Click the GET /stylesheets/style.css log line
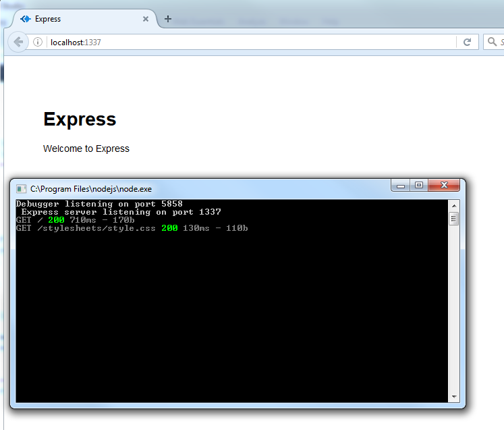This screenshot has width=504, height=430. (132, 228)
